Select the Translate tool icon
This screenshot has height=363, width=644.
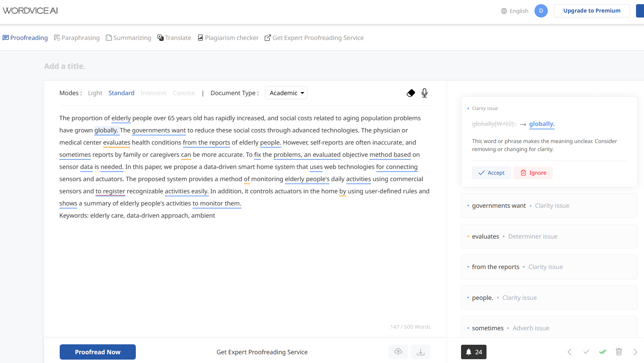[x=161, y=38]
